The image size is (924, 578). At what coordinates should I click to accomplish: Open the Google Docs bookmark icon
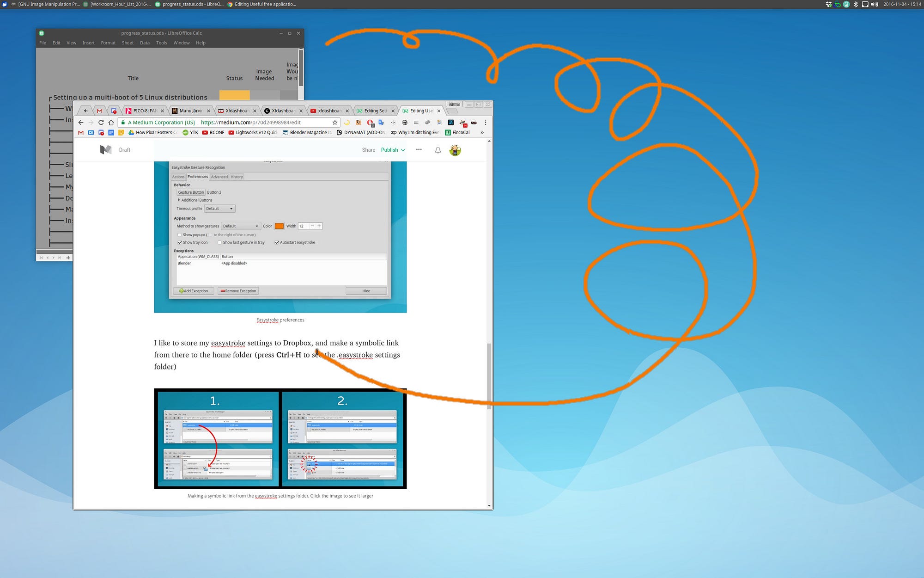pos(111,133)
